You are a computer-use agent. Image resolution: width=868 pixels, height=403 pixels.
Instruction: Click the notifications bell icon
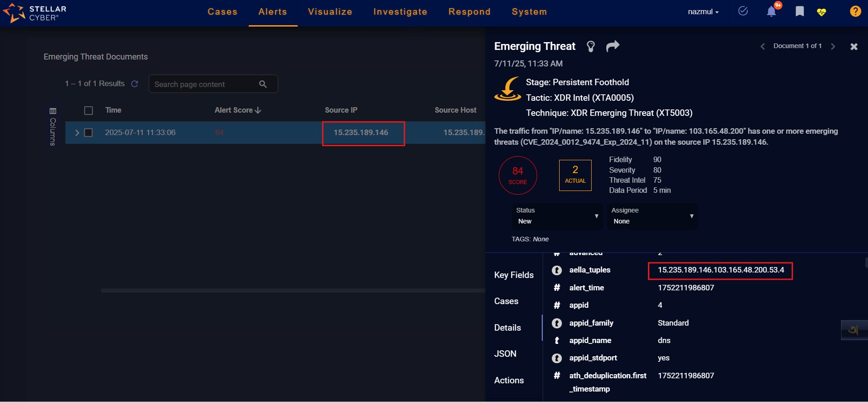[x=771, y=11]
